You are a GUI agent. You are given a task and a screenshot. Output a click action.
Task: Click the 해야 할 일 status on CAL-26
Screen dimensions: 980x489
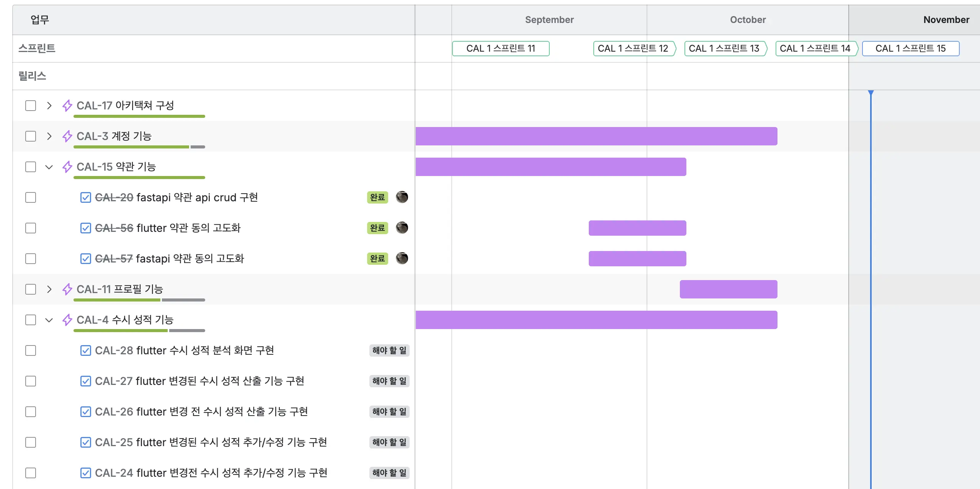[x=389, y=412]
